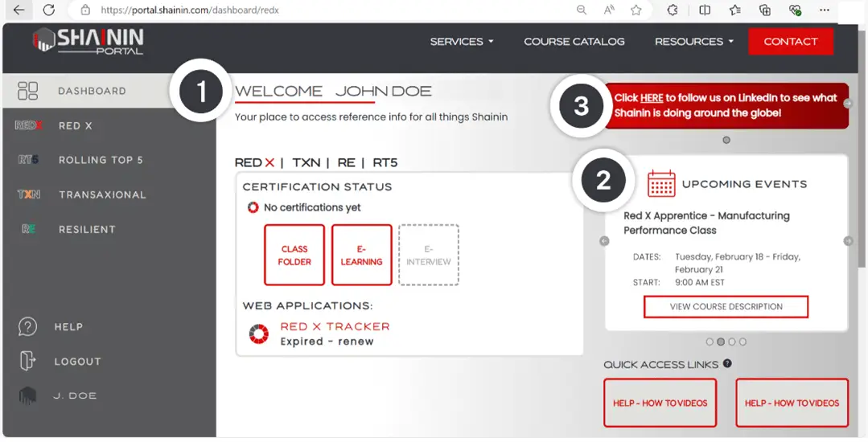Open favorites list icon
This screenshot has width=868, height=442.
coord(735,10)
